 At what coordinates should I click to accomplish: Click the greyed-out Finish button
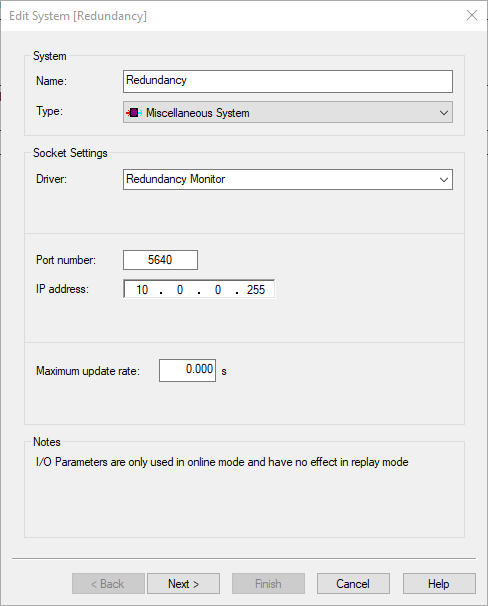coord(268,584)
